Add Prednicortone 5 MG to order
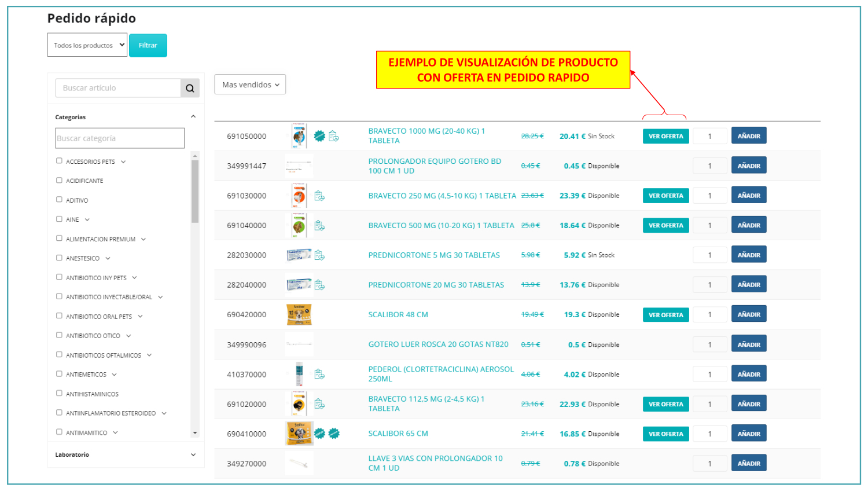This screenshot has height=488, width=868. pos(749,255)
